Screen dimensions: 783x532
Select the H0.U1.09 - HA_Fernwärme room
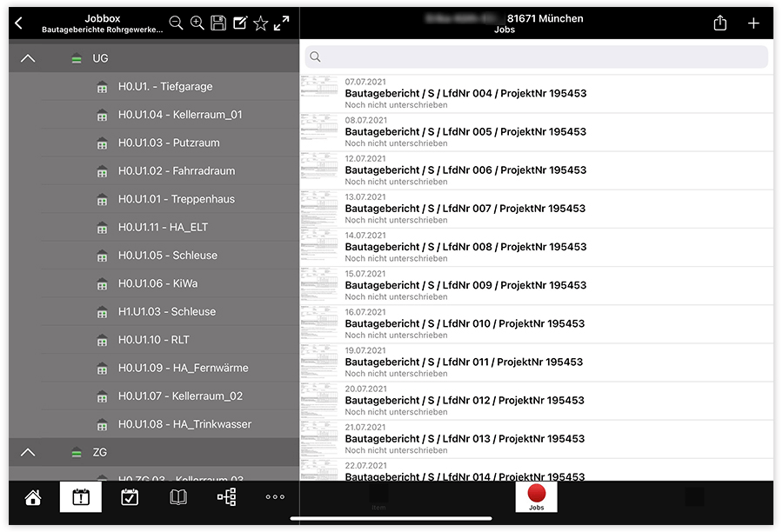click(183, 368)
